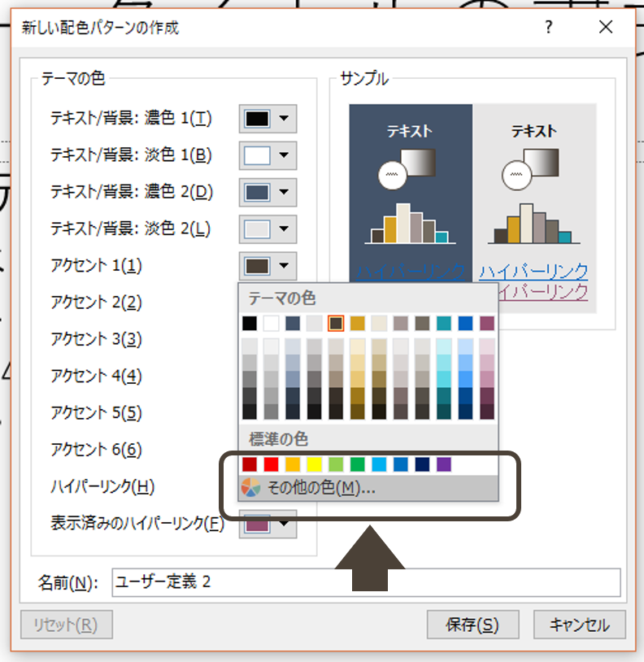Click the キャンセル button

coord(580,625)
